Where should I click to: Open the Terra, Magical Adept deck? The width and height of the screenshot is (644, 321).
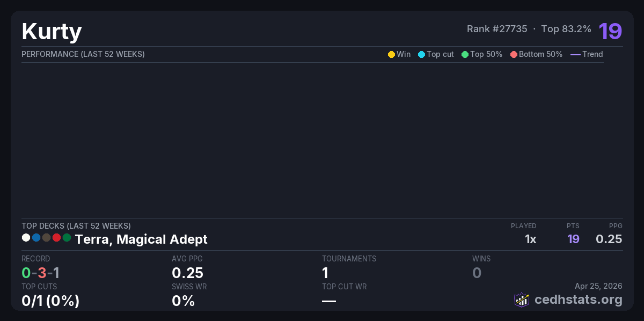pyautogui.click(x=141, y=239)
